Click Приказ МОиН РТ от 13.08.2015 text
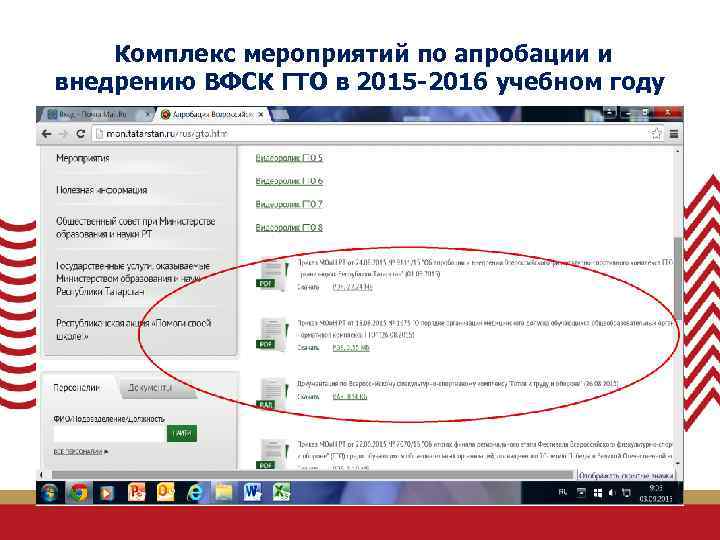The image size is (720, 540). coord(485,329)
